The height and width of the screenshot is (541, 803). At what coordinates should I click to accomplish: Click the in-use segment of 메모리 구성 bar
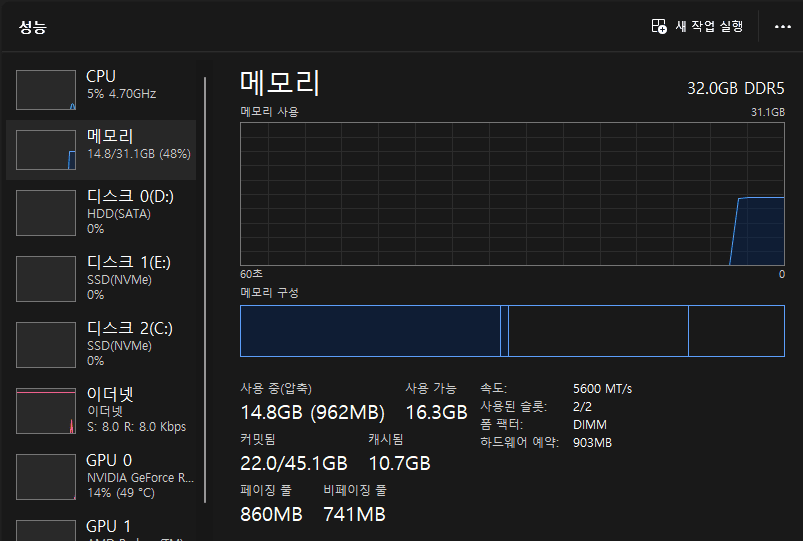(x=370, y=331)
